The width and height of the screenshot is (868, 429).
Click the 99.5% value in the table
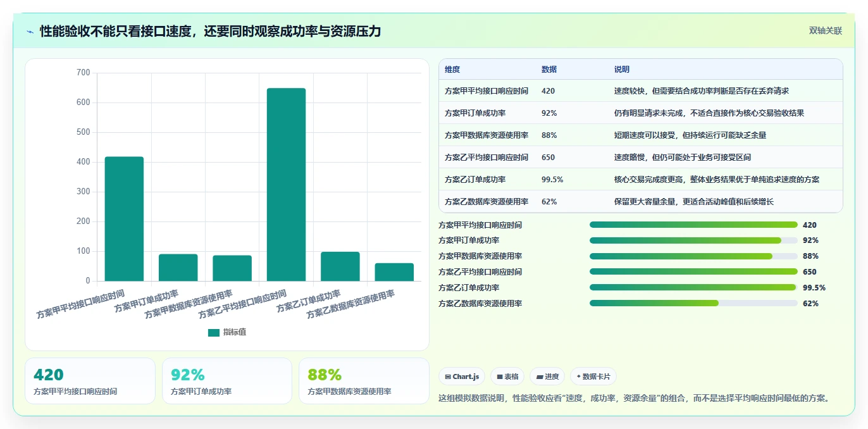(x=552, y=180)
